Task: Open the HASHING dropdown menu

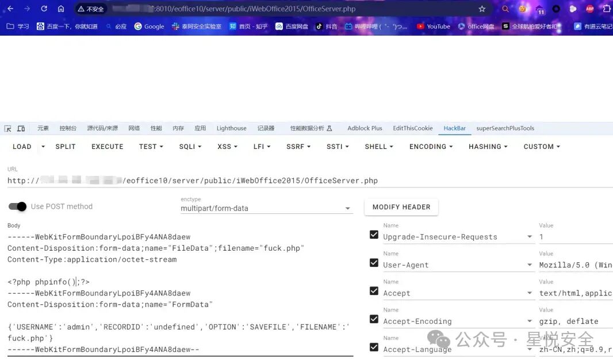Action: 488,147
